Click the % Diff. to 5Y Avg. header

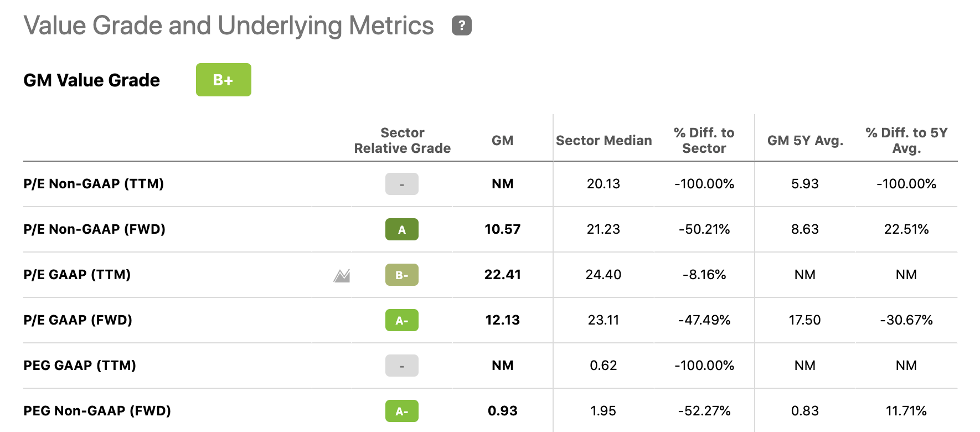click(x=906, y=140)
